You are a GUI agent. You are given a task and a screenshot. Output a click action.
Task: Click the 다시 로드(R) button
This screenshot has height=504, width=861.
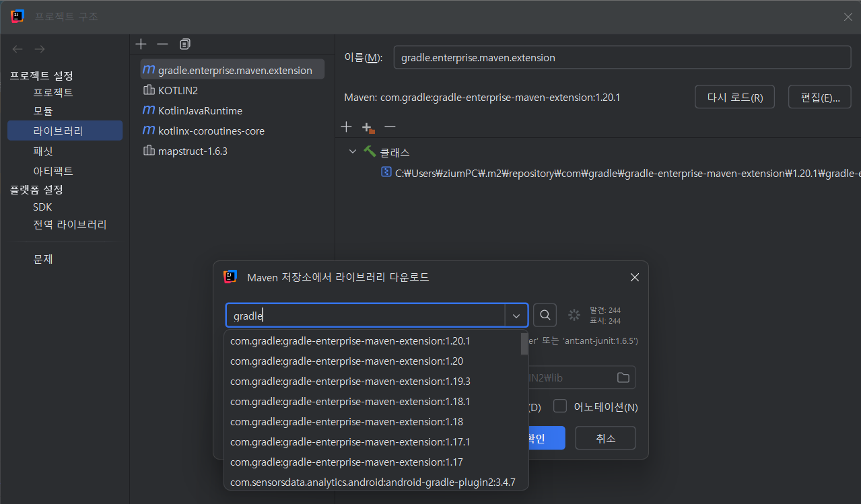coord(734,97)
